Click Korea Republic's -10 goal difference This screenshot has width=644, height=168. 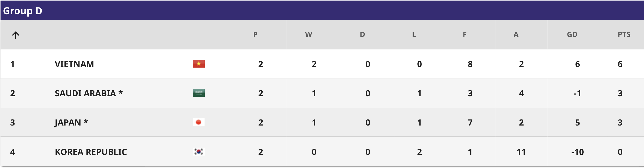point(577,152)
